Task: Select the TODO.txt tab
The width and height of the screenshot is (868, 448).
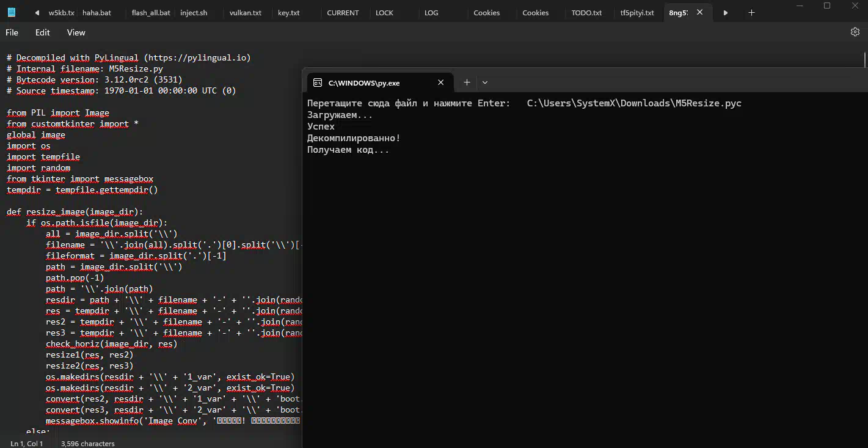Action: [586, 13]
